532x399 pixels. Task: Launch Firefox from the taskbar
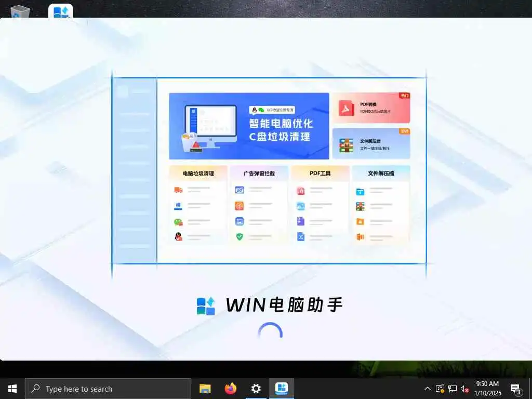click(230, 389)
